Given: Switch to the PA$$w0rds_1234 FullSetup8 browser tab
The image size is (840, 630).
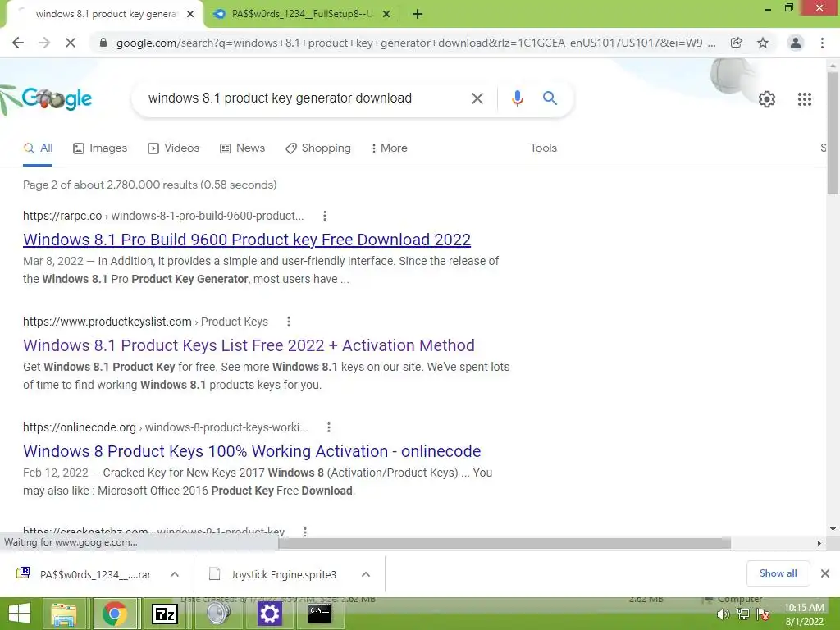Looking at the screenshot, I should click(x=301, y=15).
